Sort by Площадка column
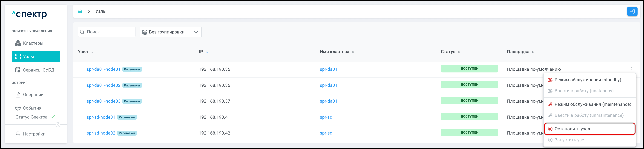Screen dimensions: 644x149 pos(533,52)
